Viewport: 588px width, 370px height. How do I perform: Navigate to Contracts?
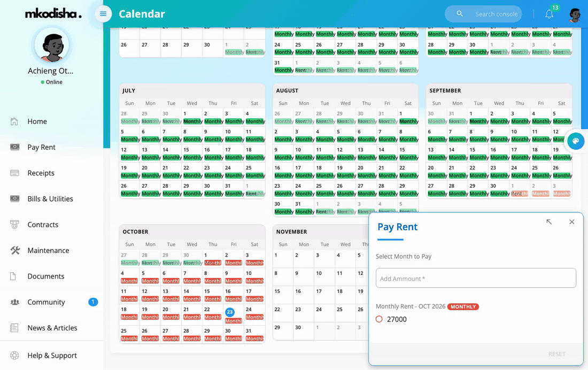pyautogui.click(x=43, y=225)
